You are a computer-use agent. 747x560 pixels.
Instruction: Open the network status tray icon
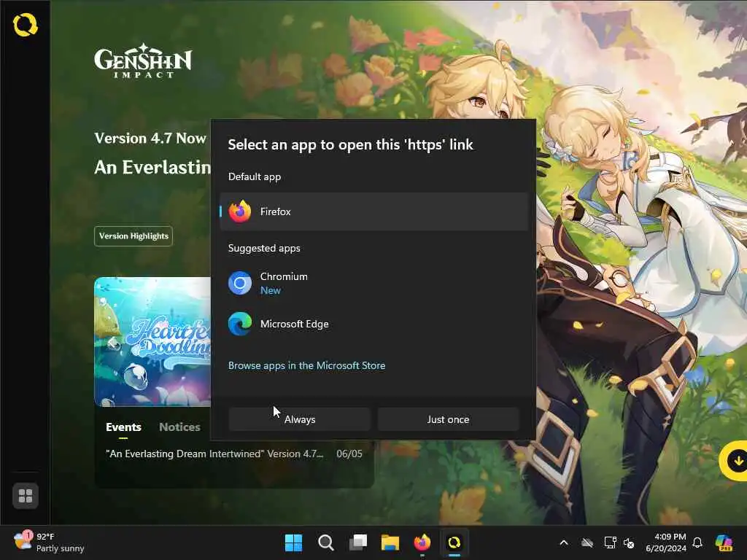pyautogui.click(x=610, y=542)
